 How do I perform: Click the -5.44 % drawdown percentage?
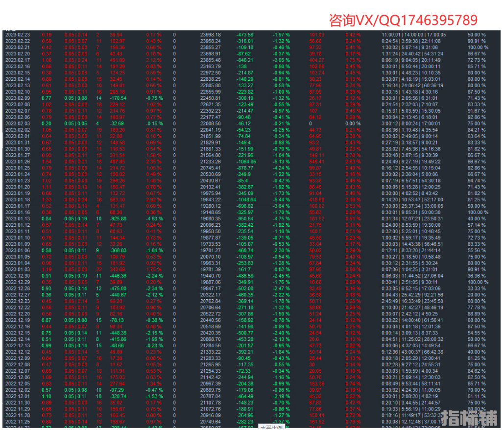(281, 200)
